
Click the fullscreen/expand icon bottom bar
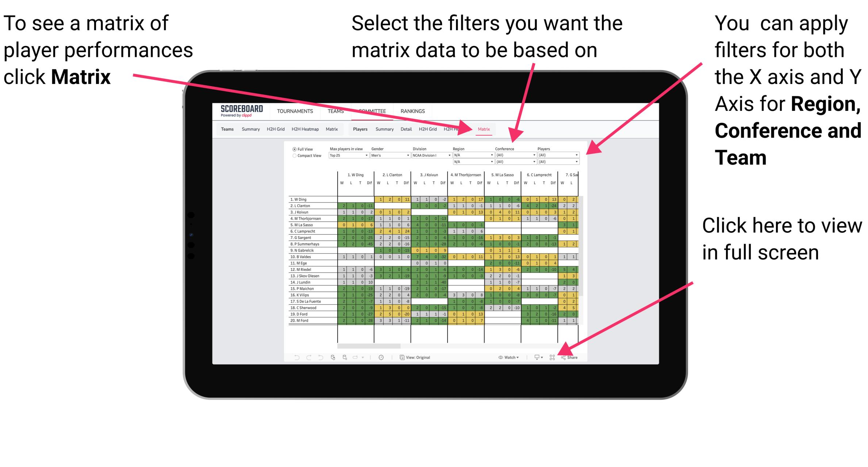click(552, 356)
